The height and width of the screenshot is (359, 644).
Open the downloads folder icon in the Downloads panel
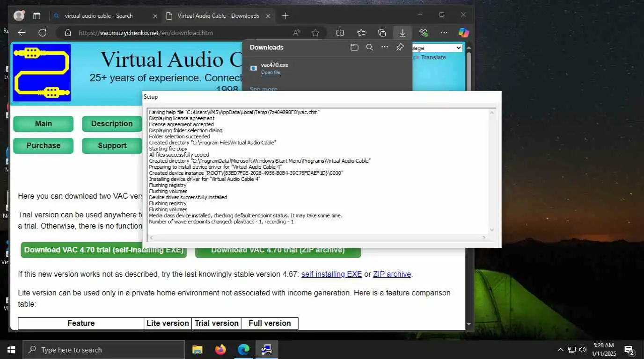click(354, 47)
